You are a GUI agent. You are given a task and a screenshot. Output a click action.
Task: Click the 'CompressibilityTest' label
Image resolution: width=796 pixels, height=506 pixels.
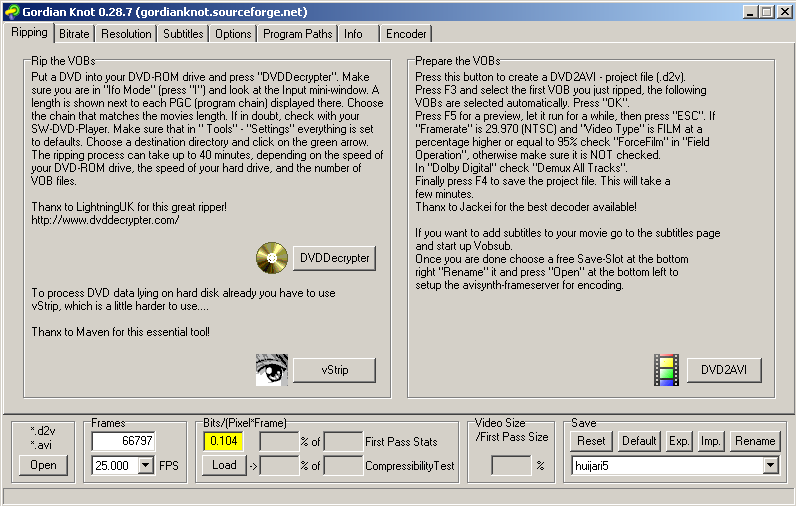[410, 465]
